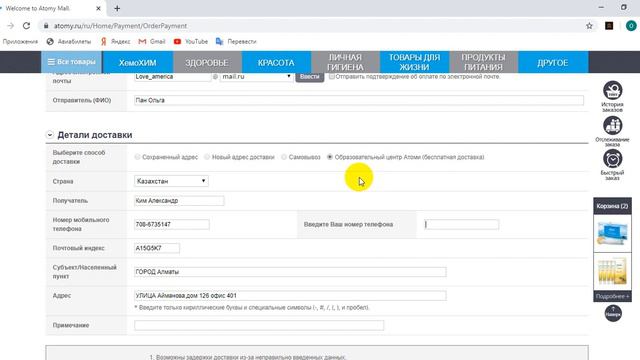Open the Все товары menu
Image resolution: width=640 pixels, height=360 pixels.
(71, 62)
